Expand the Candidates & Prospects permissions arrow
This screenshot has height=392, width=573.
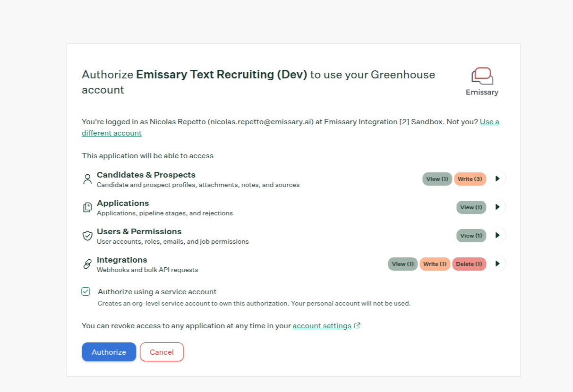pos(497,179)
